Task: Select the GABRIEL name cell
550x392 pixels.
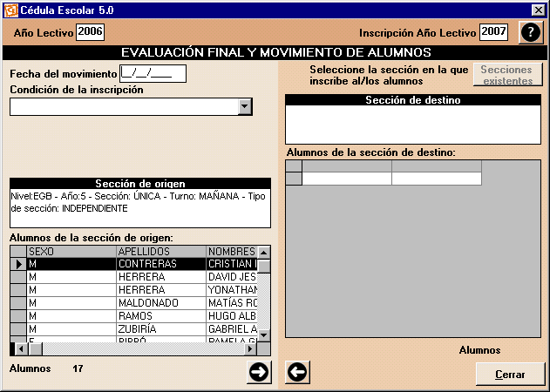Action: (232, 329)
